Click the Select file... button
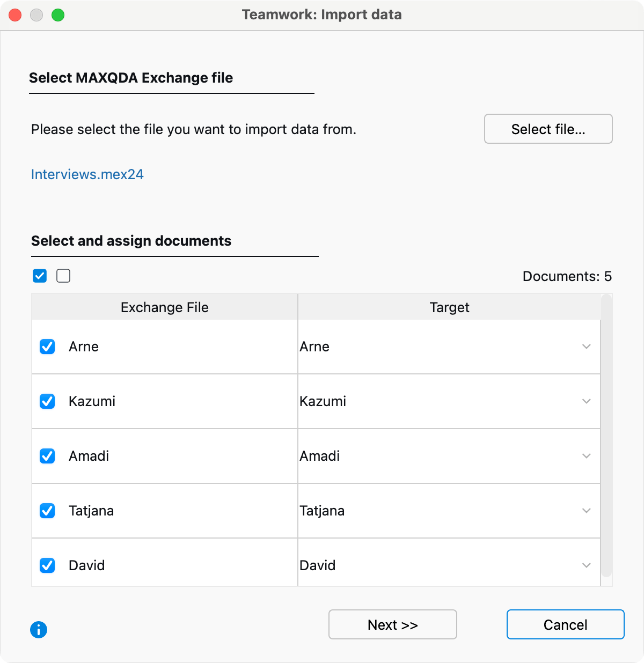 click(x=548, y=129)
